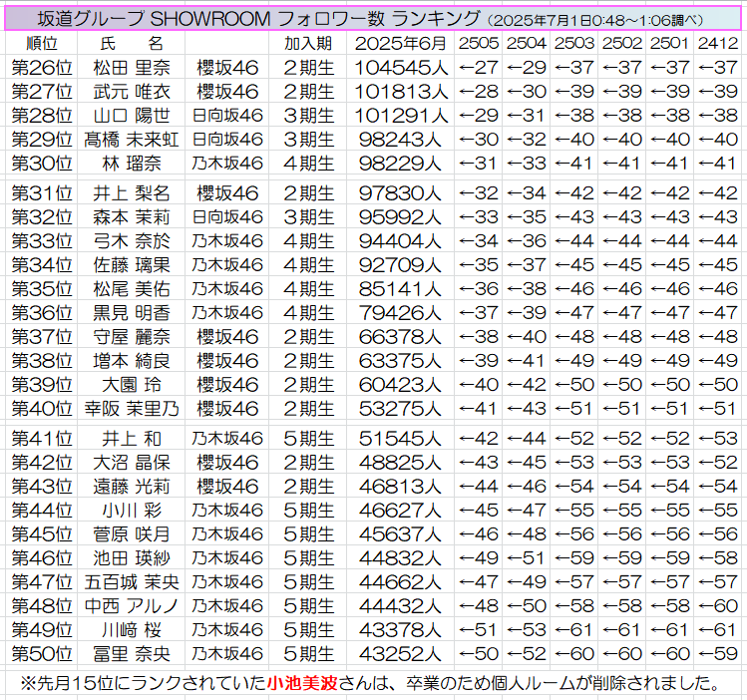Select the cell 45637人

click(400, 533)
